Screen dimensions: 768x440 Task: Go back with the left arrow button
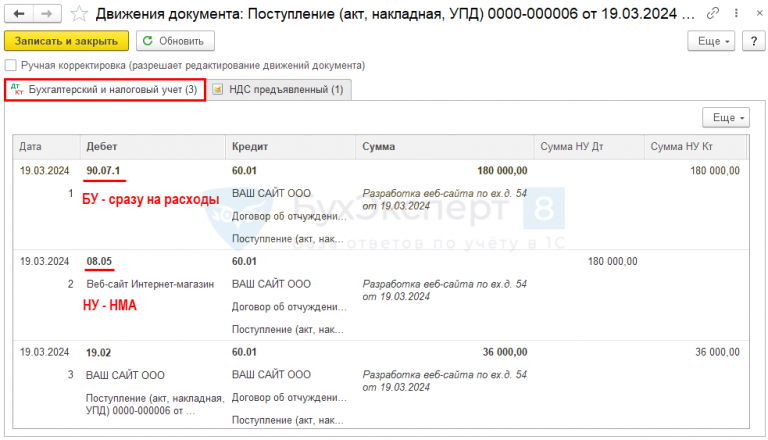(x=19, y=14)
